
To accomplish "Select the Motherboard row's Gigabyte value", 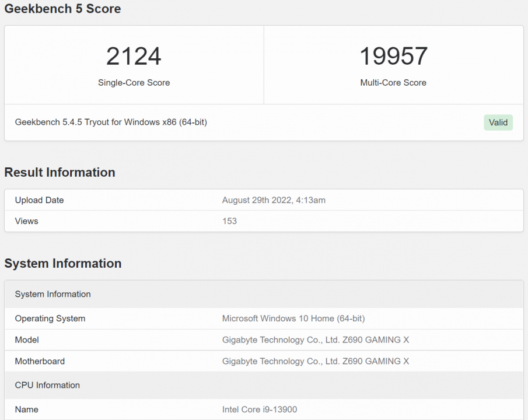I will pyautogui.click(x=316, y=361).
